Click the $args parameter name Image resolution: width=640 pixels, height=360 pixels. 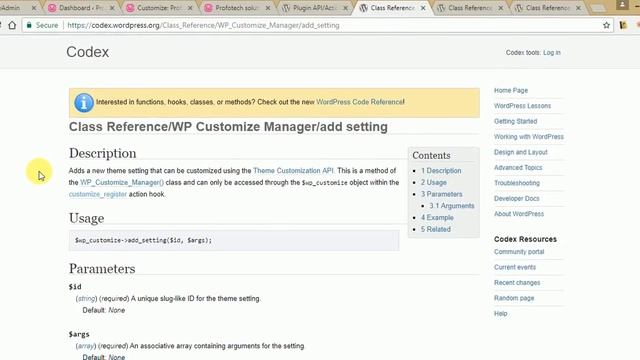pos(79,334)
